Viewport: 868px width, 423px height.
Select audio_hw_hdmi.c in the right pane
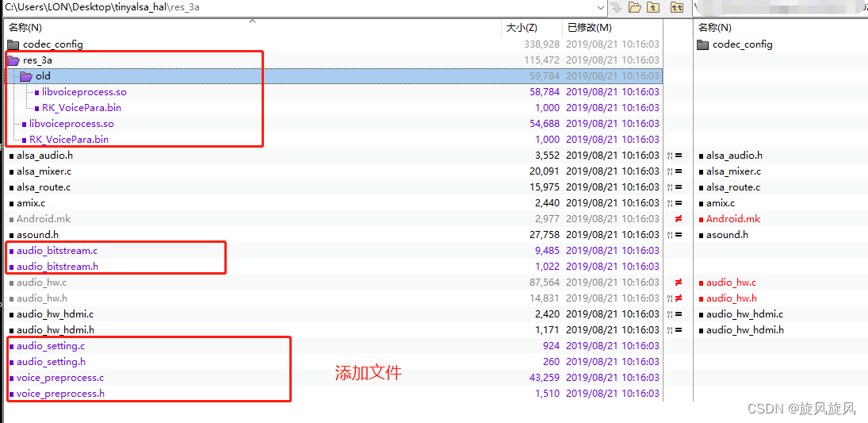[x=744, y=314]
